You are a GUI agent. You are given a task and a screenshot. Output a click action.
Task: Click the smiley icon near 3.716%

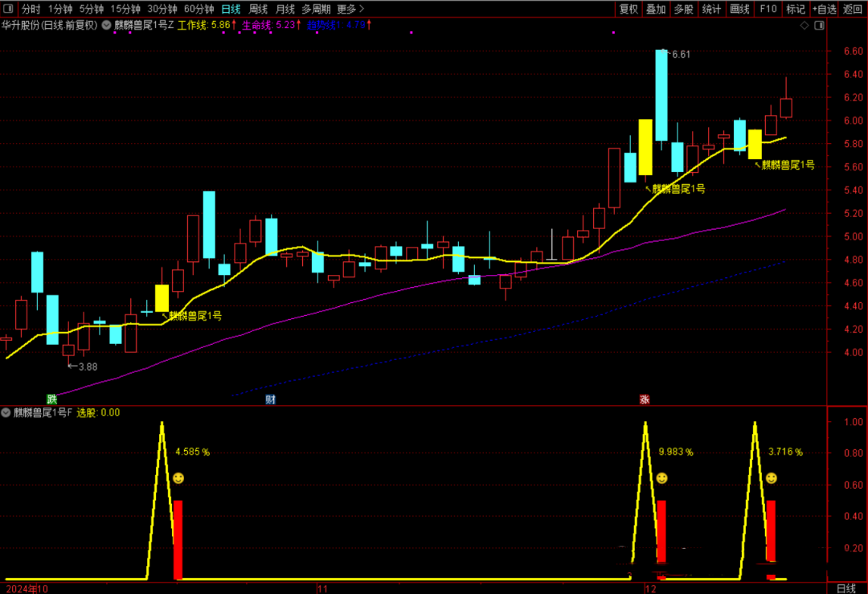tap(771, 478)
